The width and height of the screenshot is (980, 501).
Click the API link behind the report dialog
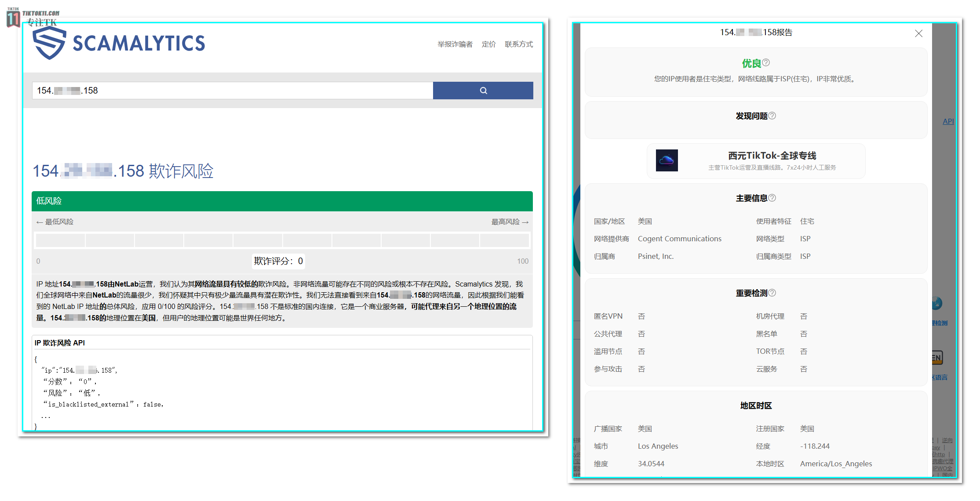[948, 121]
